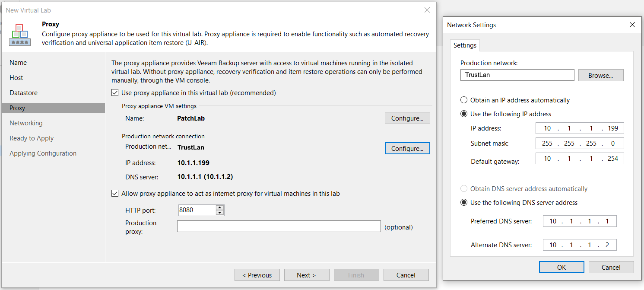
Task: Click the Virtual Lab proxy appliance icon
Action: click(x=20, y=35)
